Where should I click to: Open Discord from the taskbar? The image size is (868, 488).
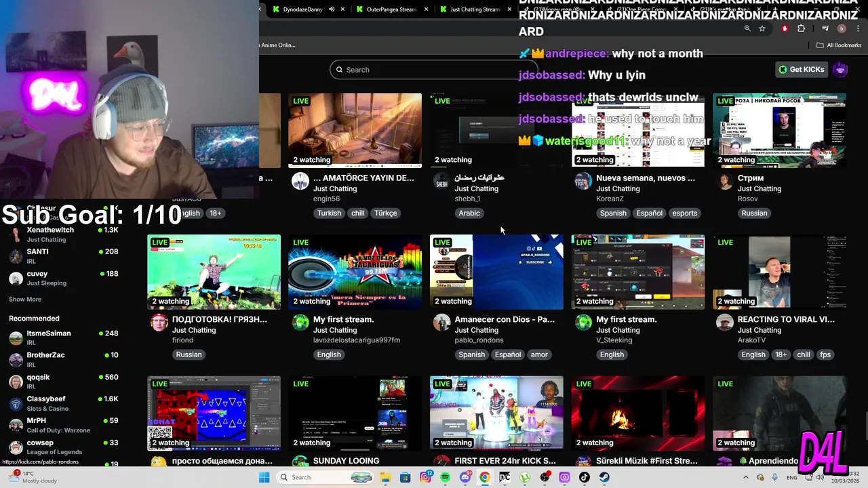[x=465, y=477]
